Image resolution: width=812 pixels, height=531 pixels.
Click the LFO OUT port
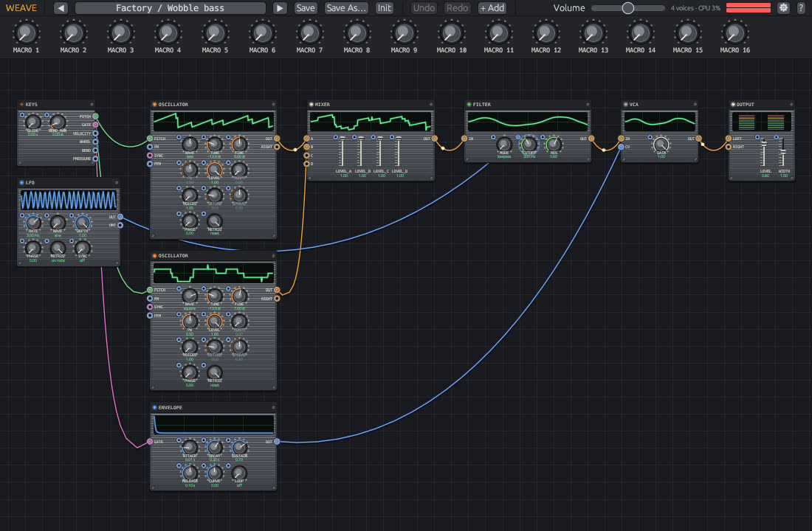tap(120, 217)
